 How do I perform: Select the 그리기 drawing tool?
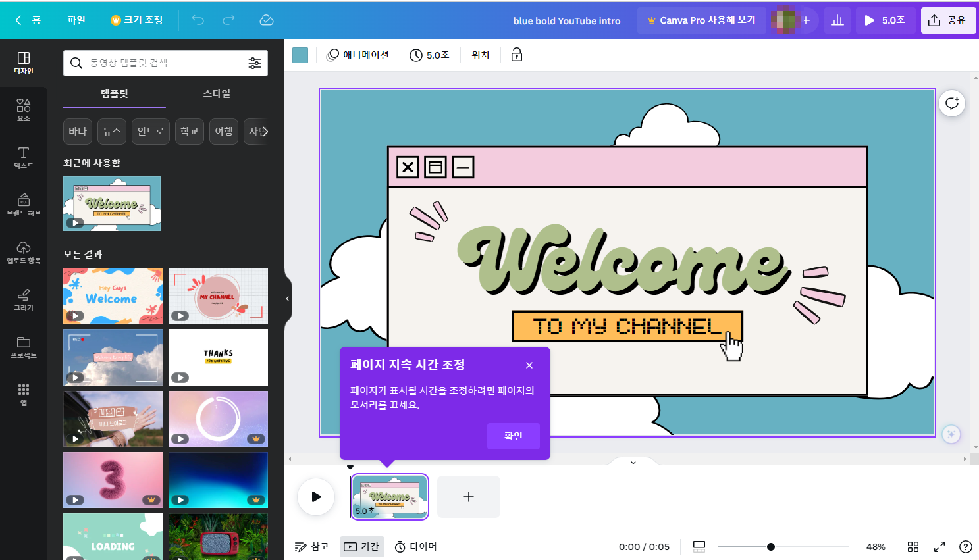(24, 301)
